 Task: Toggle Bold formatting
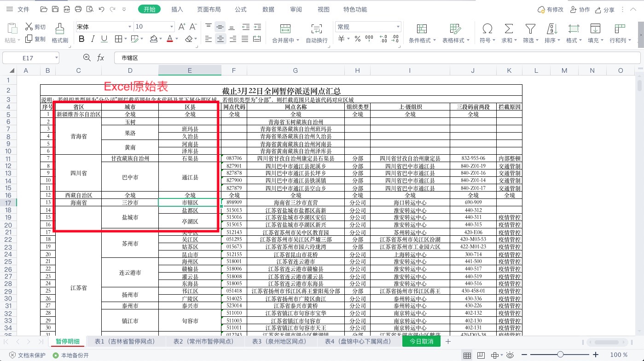click(81, 39)
